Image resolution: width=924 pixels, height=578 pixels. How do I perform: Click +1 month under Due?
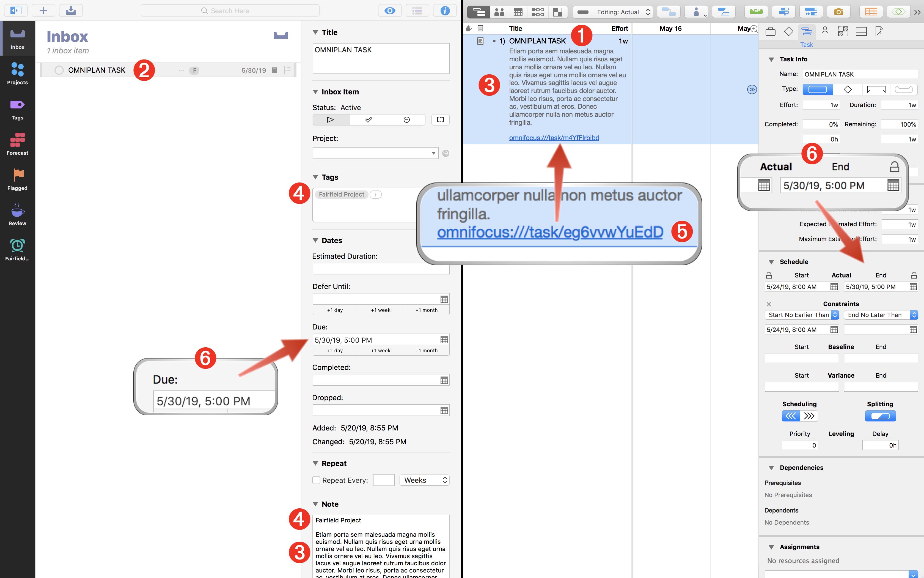(427, 351)
